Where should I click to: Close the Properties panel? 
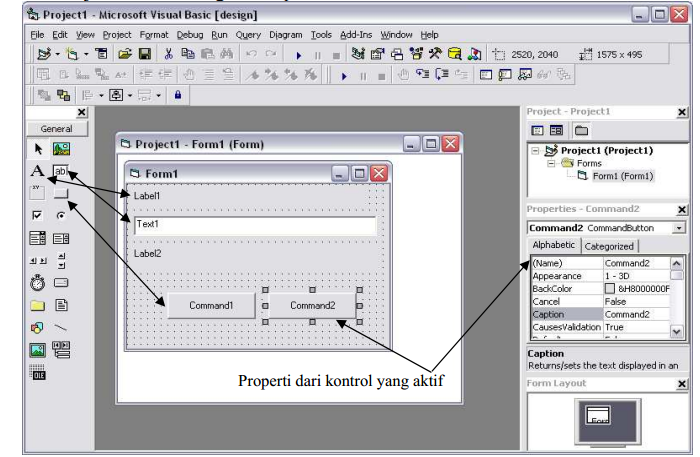pyautogui.click(x=682, y=209)
